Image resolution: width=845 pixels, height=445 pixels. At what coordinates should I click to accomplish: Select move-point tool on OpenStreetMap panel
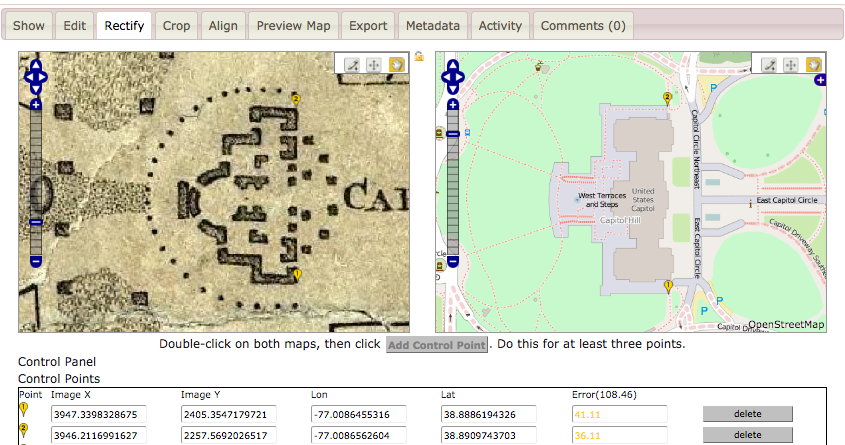pos(791,64)
